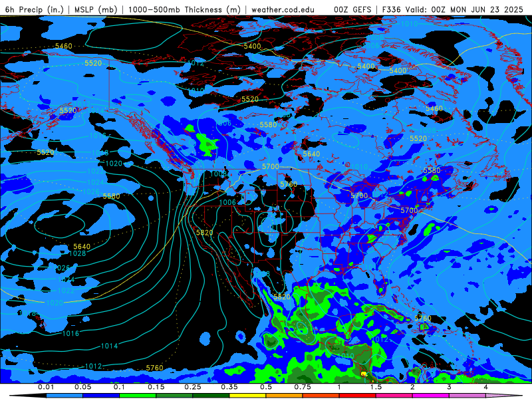Click the '5460' thickness label at upper left
This screenshot has width=532, height=399.
[x=64, y=46]
